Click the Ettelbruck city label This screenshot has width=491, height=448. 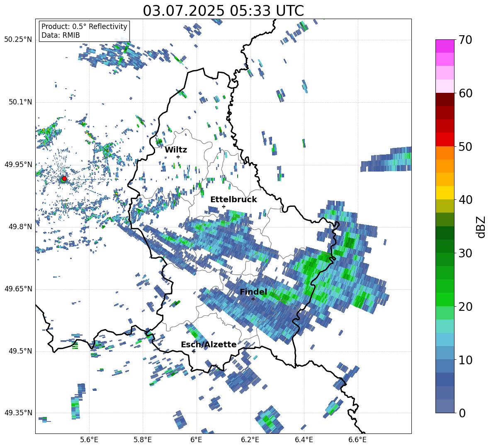(233, 200)
